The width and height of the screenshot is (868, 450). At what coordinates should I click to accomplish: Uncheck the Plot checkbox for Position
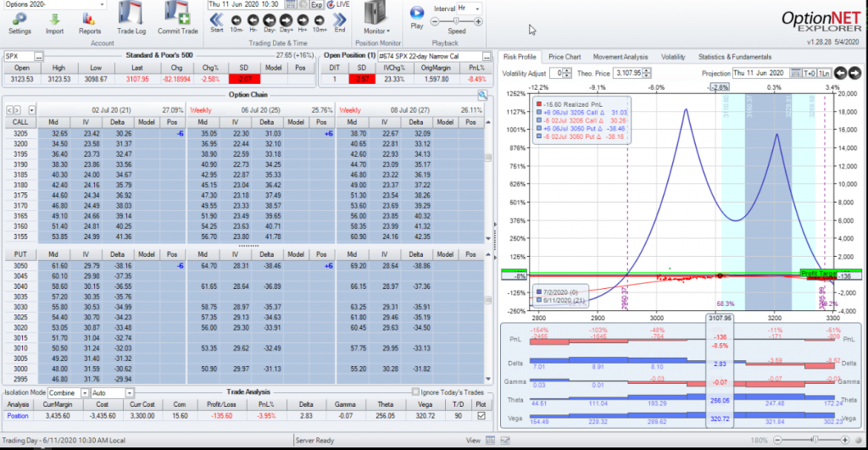(x=481, y=416)
